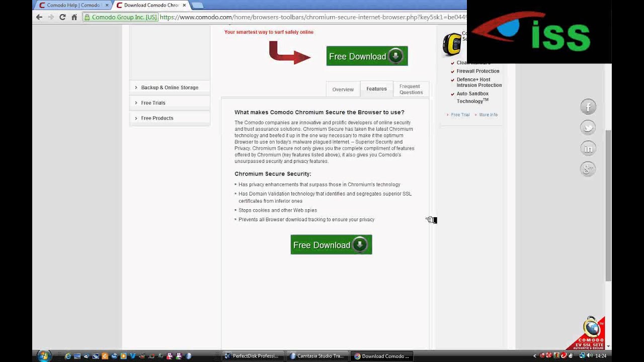Open a new browser tab
This screenshot has width=644, height=362.
197,5
